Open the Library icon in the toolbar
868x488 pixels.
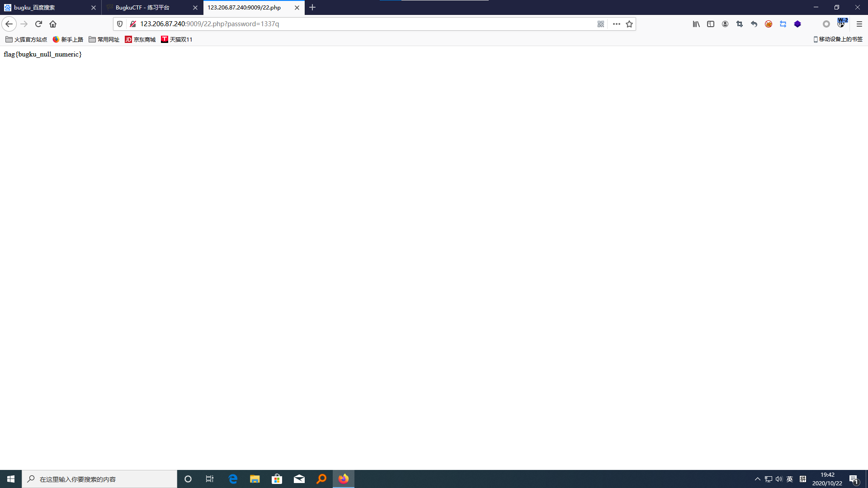pos(696,24)
